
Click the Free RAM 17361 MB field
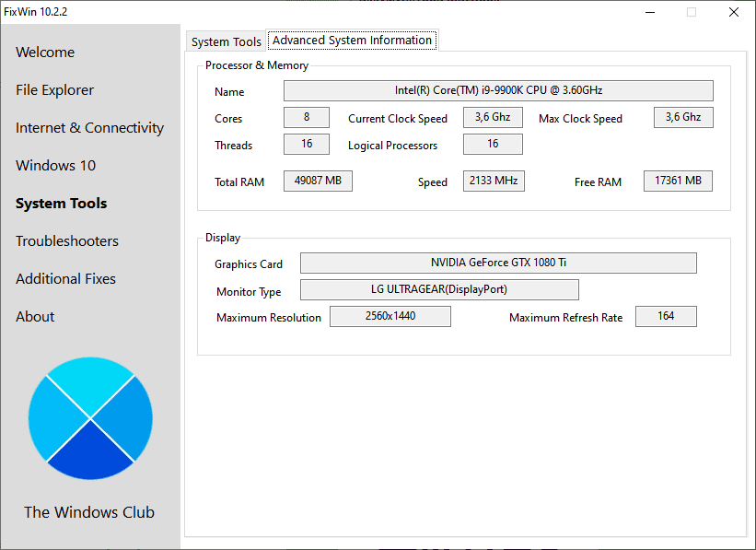pyautogui.click(x=678, y=181)
